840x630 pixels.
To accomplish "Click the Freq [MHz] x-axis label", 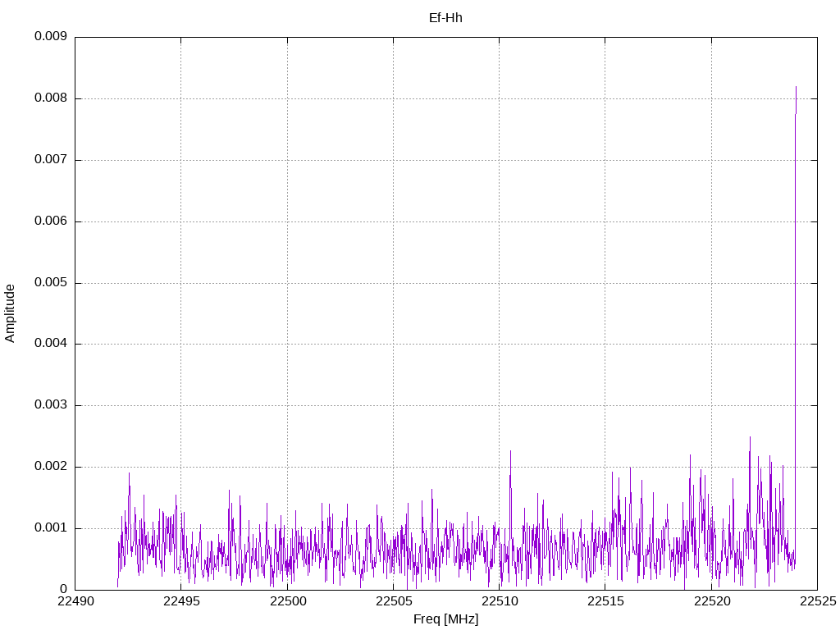I will [x=445, y=619].
